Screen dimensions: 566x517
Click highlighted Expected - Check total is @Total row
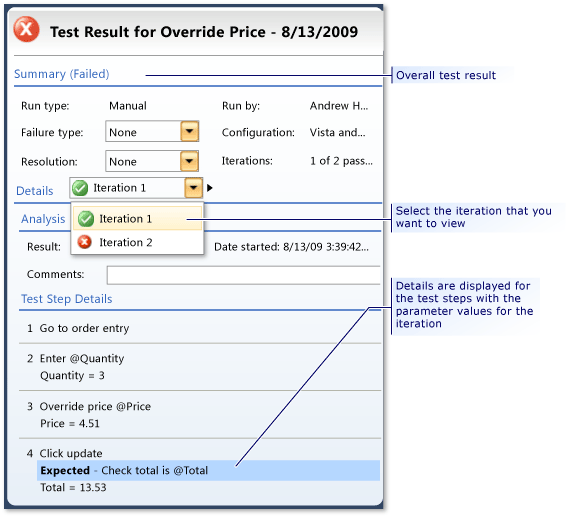coord(208,470)
